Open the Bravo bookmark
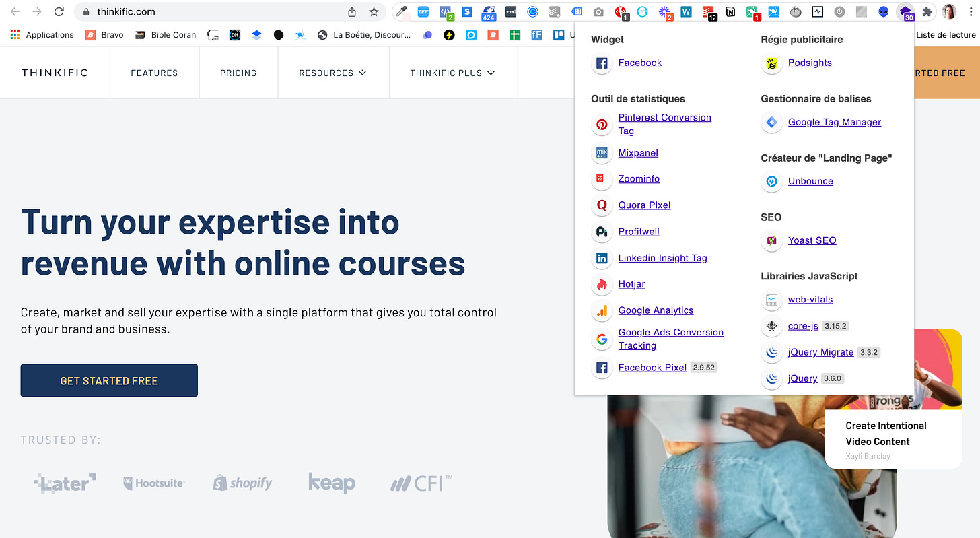980x538 pixels. coord(104,35)
